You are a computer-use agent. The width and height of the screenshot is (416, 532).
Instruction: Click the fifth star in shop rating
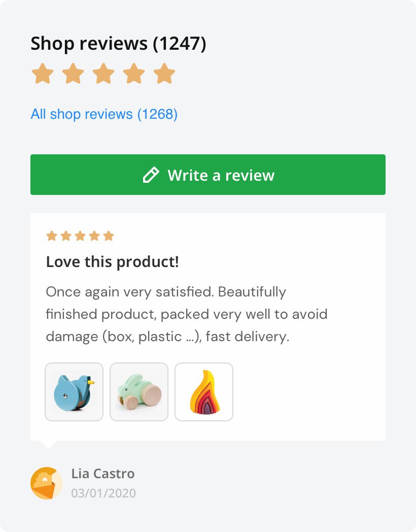(164, 74)
